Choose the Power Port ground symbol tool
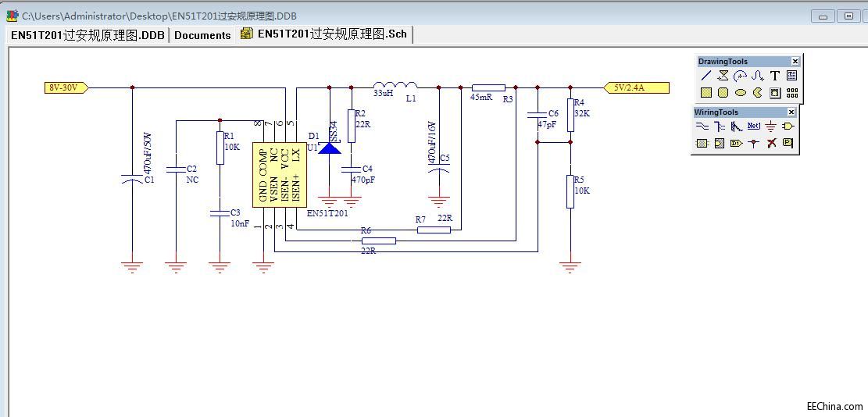The width and height of the screenshot is (868, 417). click(x=770, y=126)
